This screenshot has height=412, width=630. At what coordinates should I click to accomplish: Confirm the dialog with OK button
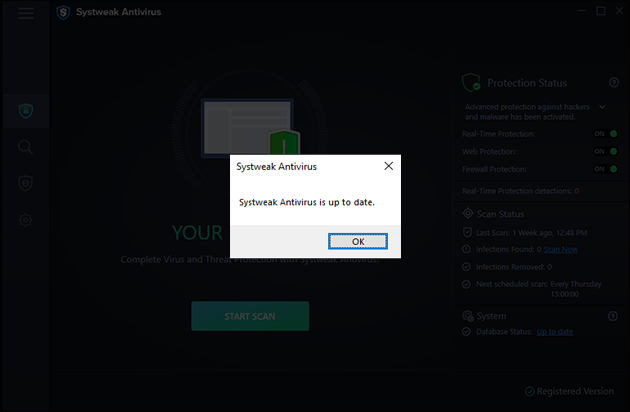tap(358, 241)
